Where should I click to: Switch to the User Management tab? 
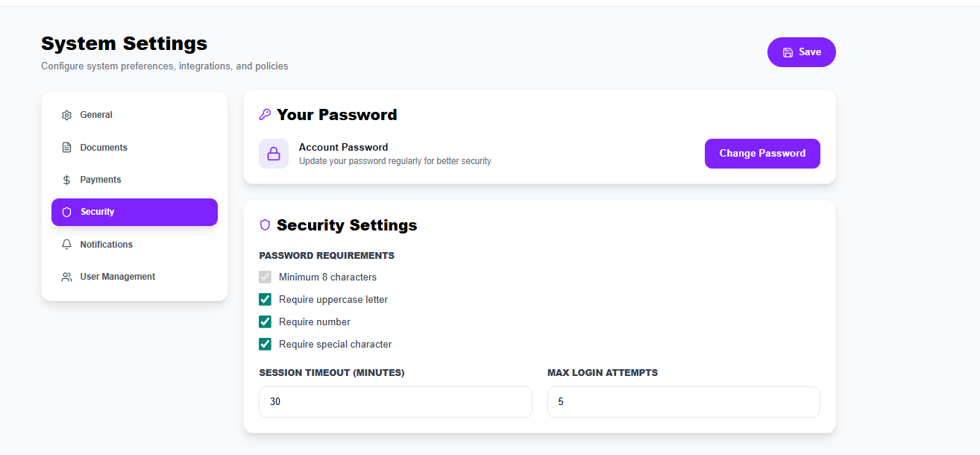[x=117, y=277]
